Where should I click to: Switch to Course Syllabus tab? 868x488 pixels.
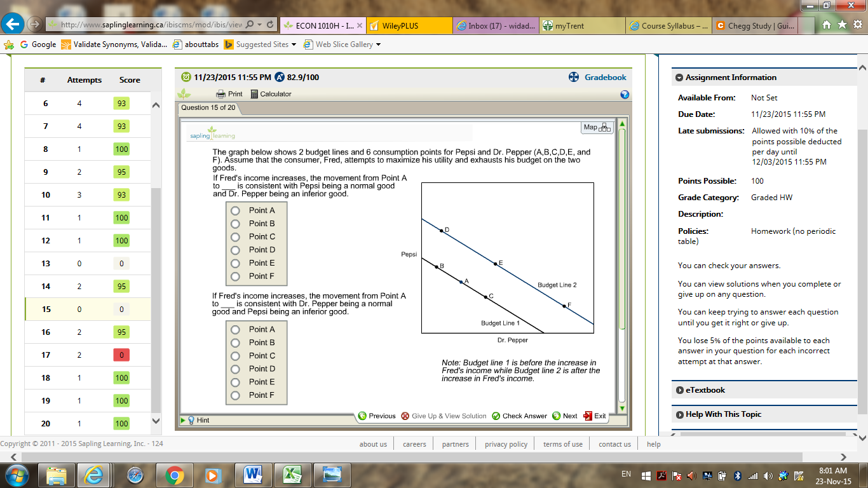[x=668, y=26]
